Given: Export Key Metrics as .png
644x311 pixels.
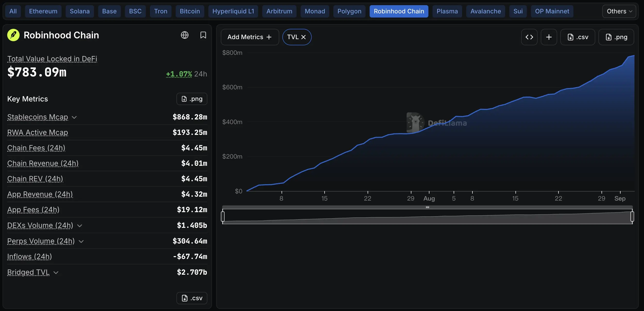Looking at the screenshot, I should click(x=192, y=99).
